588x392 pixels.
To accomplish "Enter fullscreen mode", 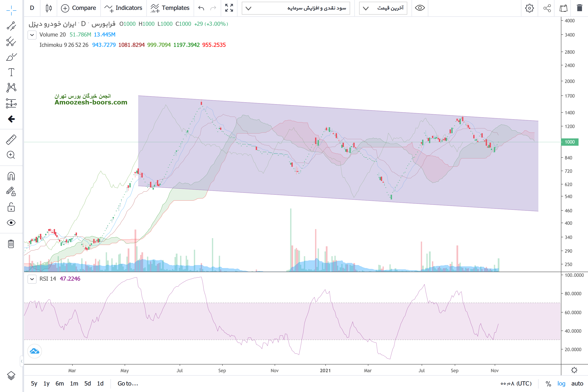I will (x=229, y=8).
